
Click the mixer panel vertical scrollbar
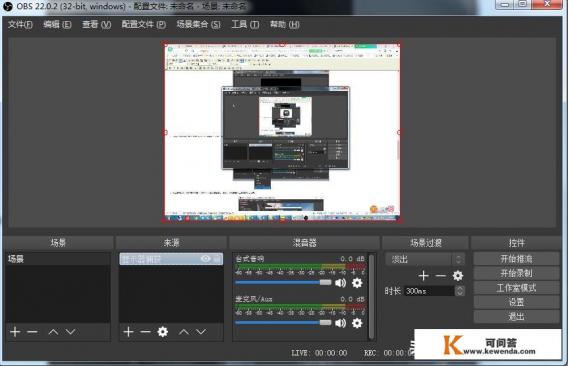tap(371, 296)
